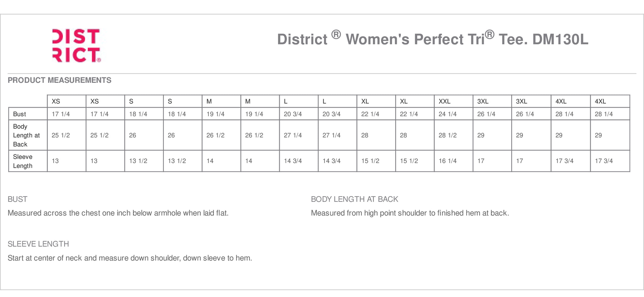
Task: Select the sleeve length description text
Action: pos(130,258)
